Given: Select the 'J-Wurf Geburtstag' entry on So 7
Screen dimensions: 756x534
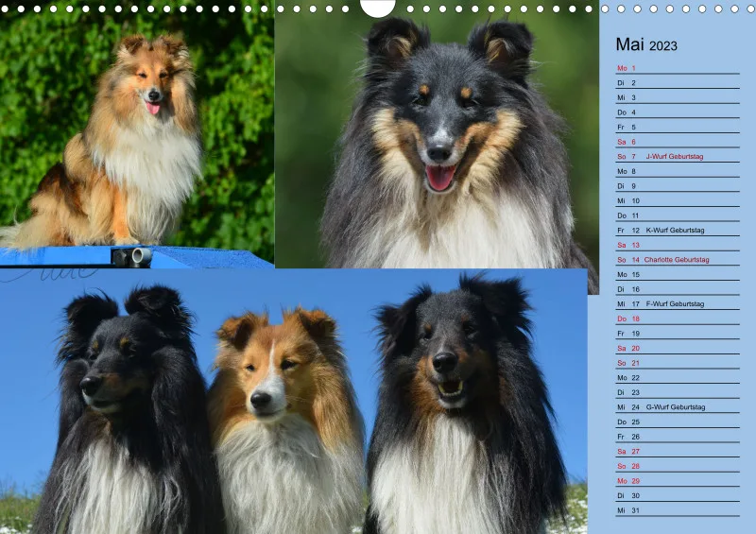Looking at the screenshot, I should (x=675, y=156).
